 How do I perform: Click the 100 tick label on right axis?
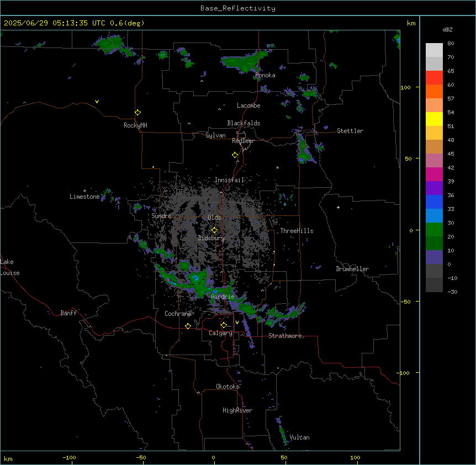pos(405,87)
